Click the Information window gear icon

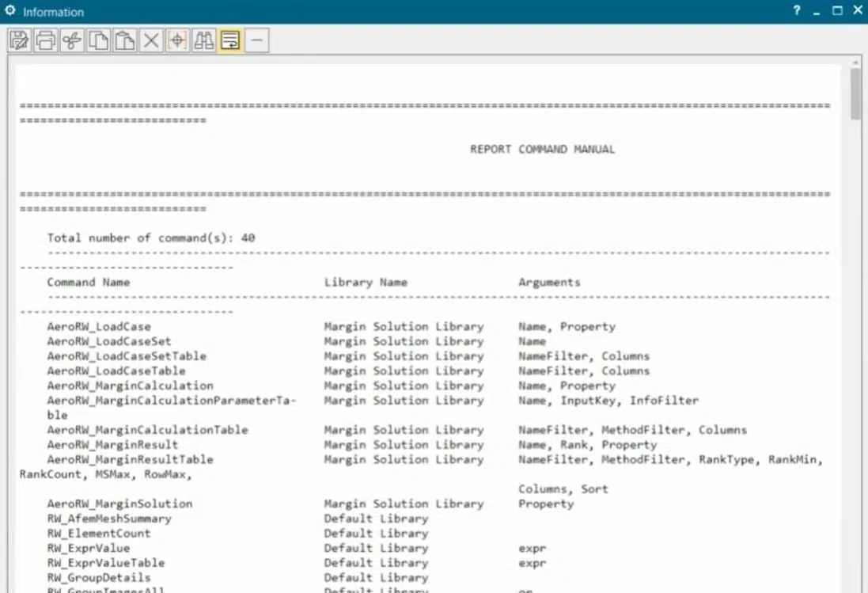pyautogui.click(x=10, y=10)
